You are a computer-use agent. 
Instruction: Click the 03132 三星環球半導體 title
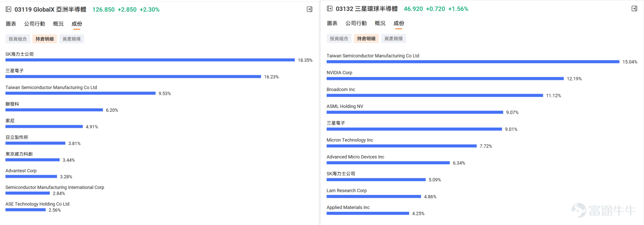pos(367,9)
